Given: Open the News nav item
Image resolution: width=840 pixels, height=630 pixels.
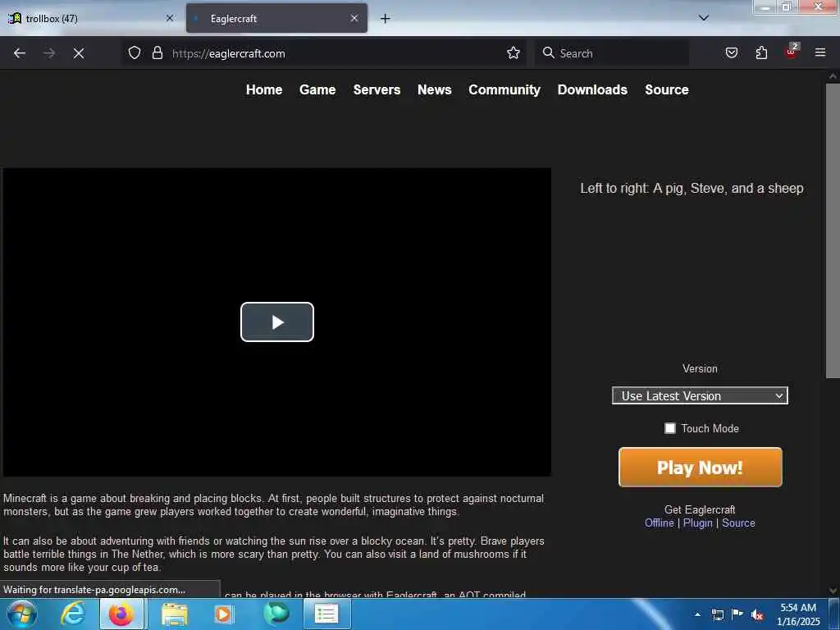Looking at the screenshot, I should 435,89.
